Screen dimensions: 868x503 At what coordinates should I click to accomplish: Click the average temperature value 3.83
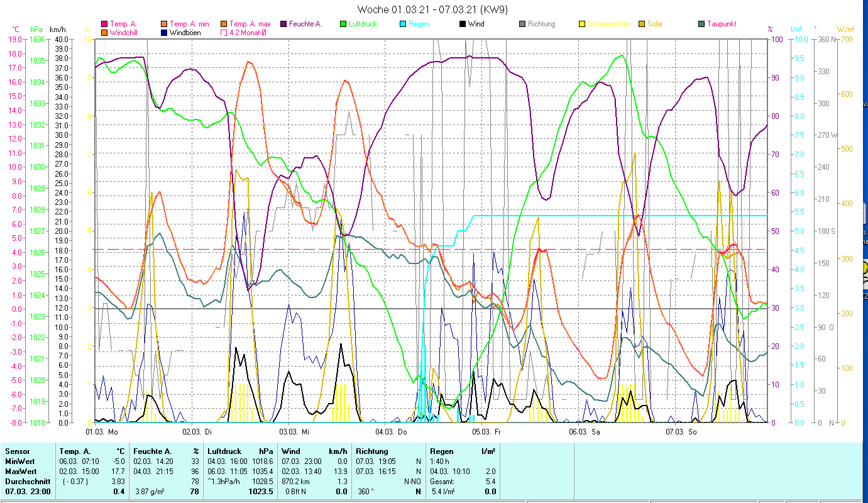(119, 482)
